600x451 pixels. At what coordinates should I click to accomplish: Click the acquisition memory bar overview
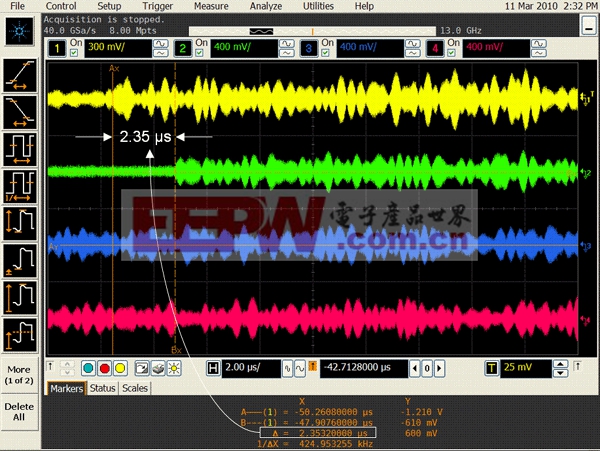point(312,31)
